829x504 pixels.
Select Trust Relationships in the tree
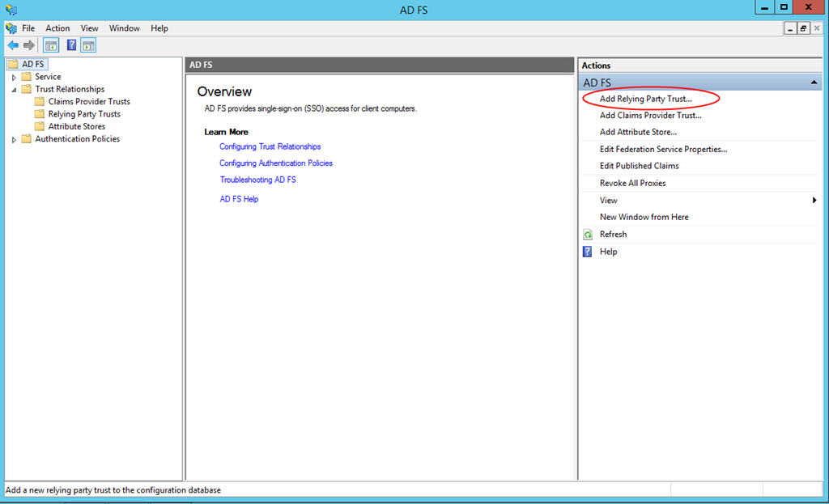(70, 89)
